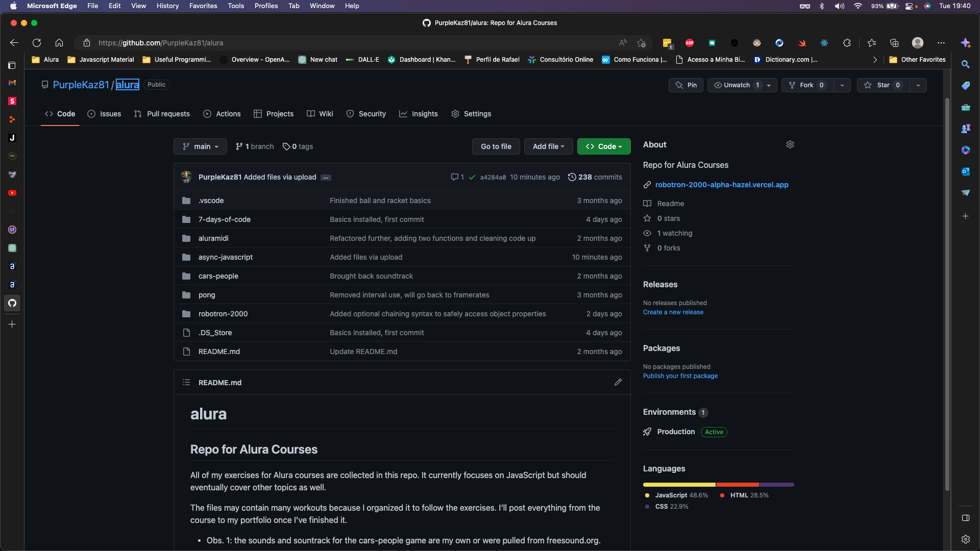This screenshot has height=551, width=980.
Task: Pin the alura repository
Action: click(686, 85)
